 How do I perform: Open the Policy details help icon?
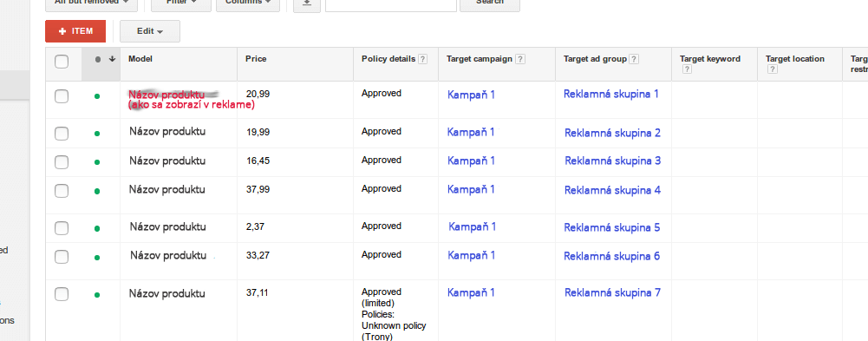click(x=423, y=59)
